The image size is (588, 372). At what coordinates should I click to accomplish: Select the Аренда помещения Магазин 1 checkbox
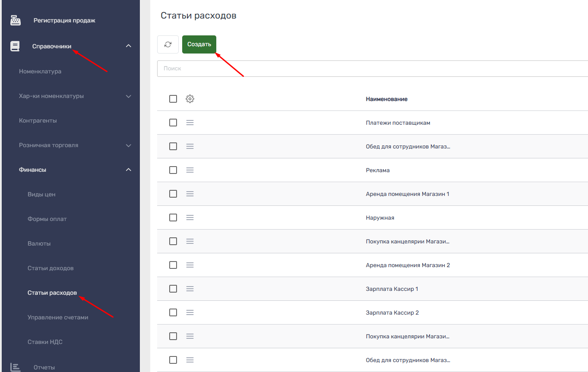coord(173,194)
